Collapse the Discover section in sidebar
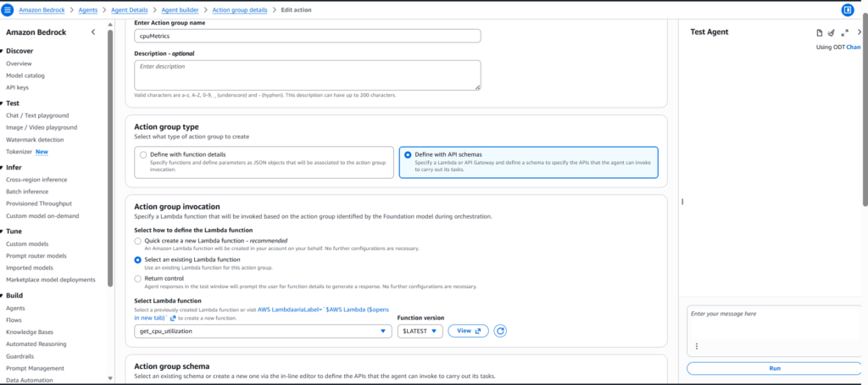This screenshot has width=868, height=385. point(3,52)
